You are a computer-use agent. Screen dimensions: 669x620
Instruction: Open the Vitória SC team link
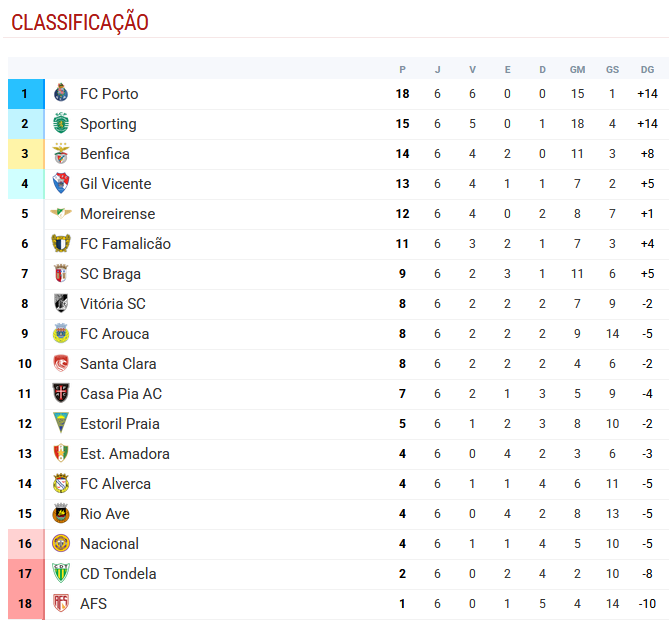(x=113, y=304)
